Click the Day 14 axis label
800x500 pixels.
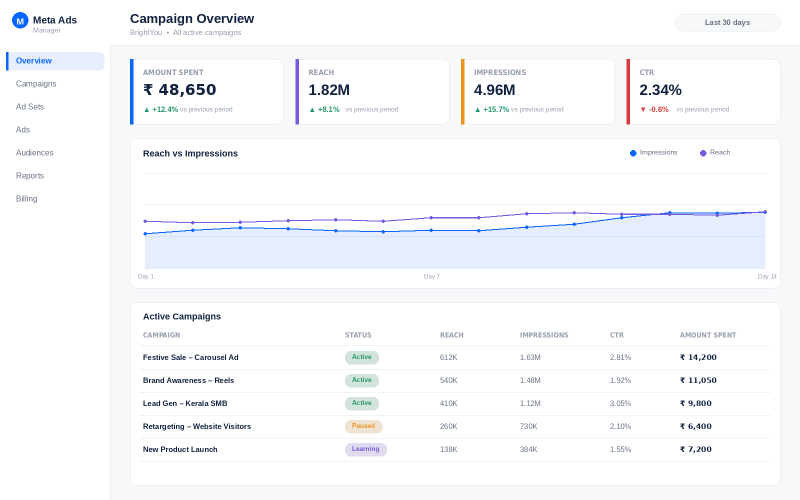(x=767, y=277)
